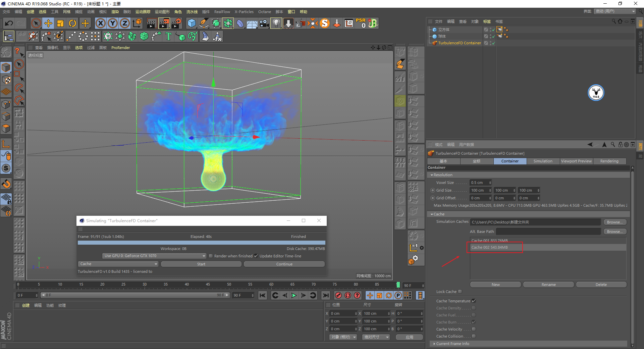
Task: Toggle the Cache Fuel checkbox
Action: (474, 315)
